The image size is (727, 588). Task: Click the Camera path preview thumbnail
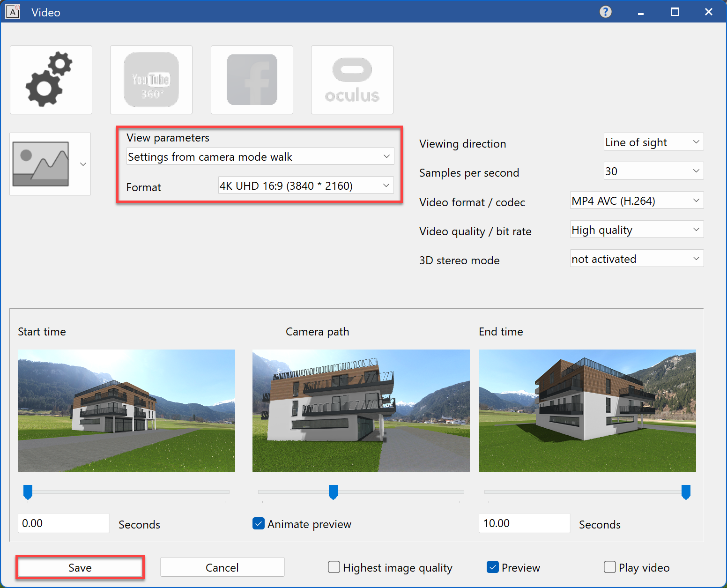click(361, 410)
